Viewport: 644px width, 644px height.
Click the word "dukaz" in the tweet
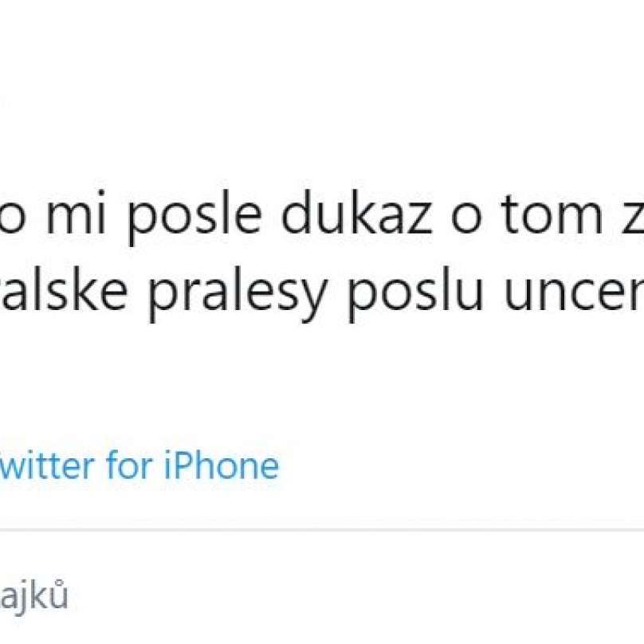pyautogui.click(x=356, y=213)
